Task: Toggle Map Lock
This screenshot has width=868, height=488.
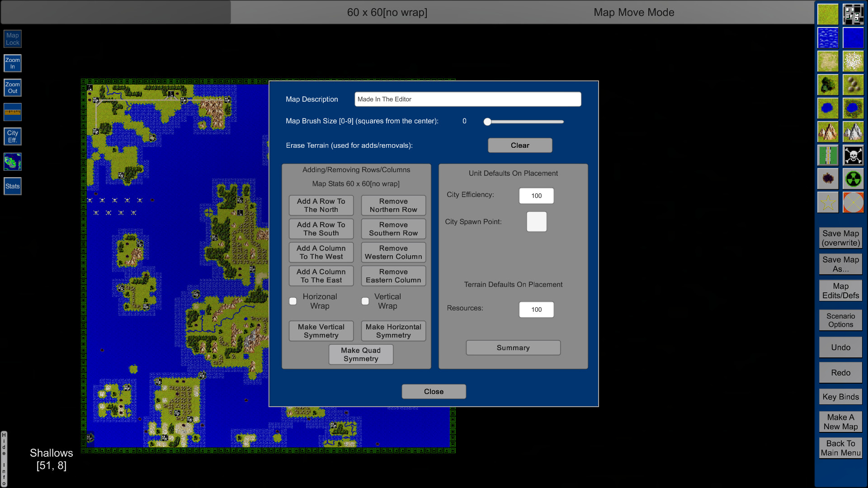Action: tap(12, 38)
